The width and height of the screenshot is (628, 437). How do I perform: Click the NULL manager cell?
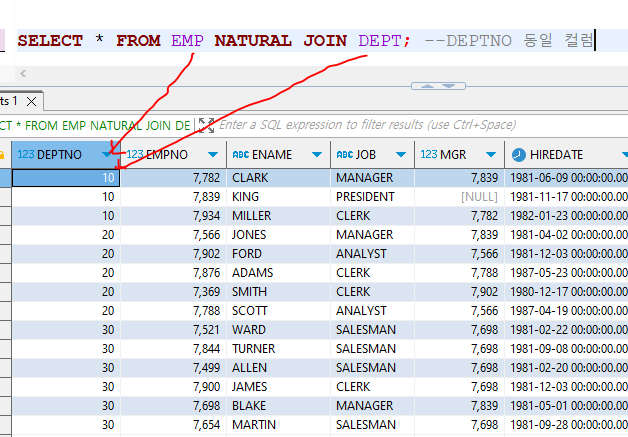pos(459,197)
